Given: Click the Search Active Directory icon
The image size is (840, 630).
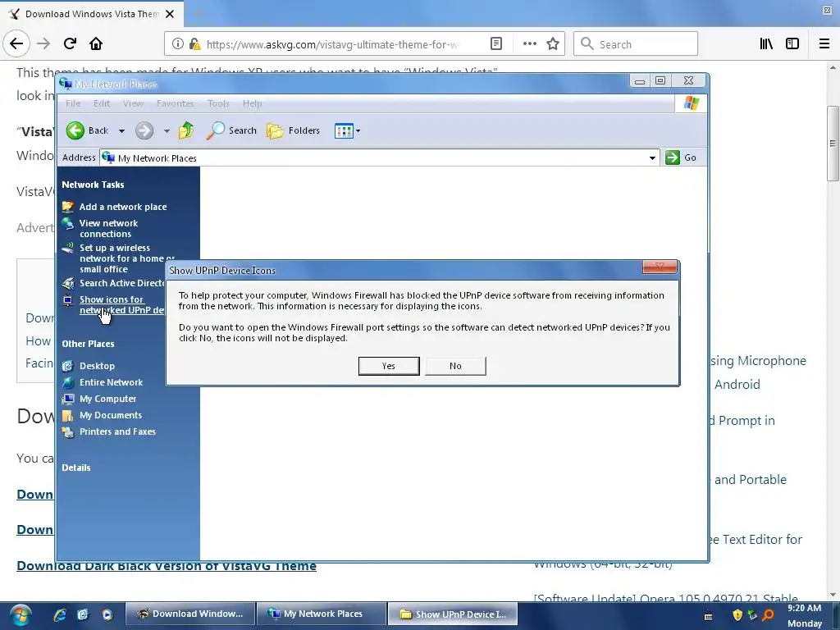Looking at the screenshot, I should (x=68, y=283).
